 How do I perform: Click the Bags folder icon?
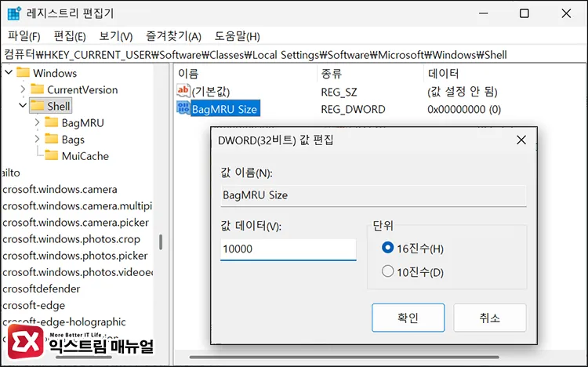tap(52, 139)
